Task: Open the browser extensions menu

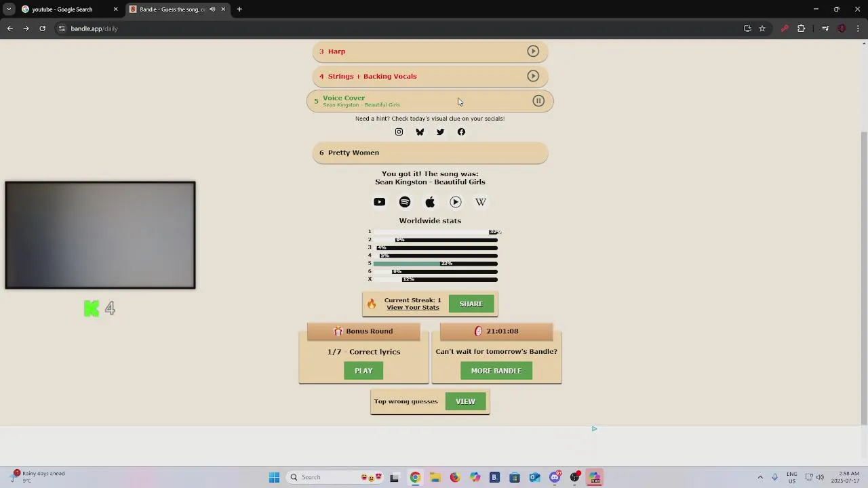Action: [801, 28]
